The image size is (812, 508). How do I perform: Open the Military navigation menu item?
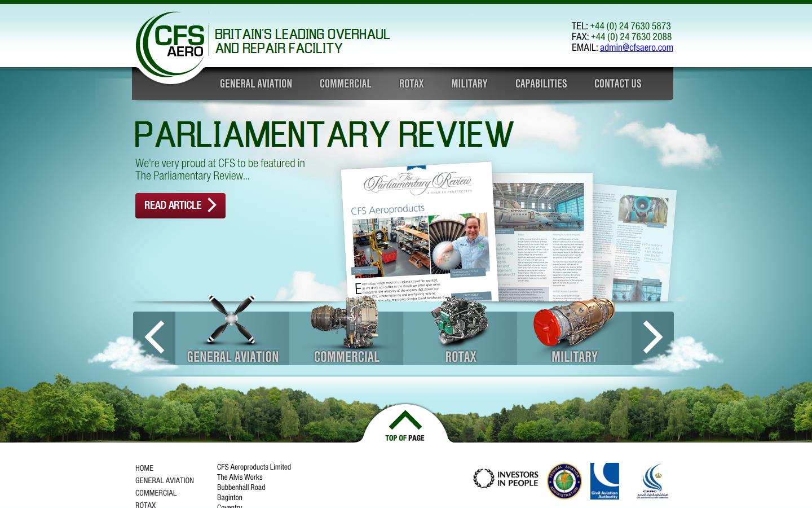pyautogui.click(x=469, y=84)
